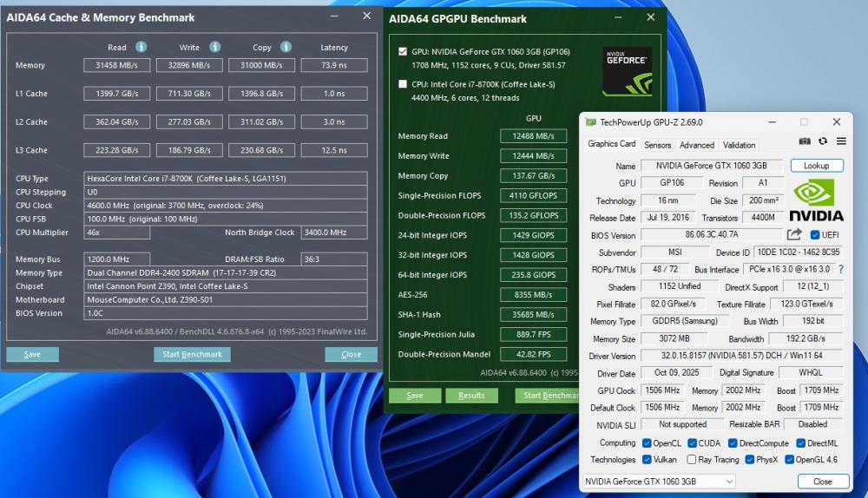Viewport: 868px width, 498px height.
Task: Click the Memory Latency value 73.9 ns
Action: point(334,65)
